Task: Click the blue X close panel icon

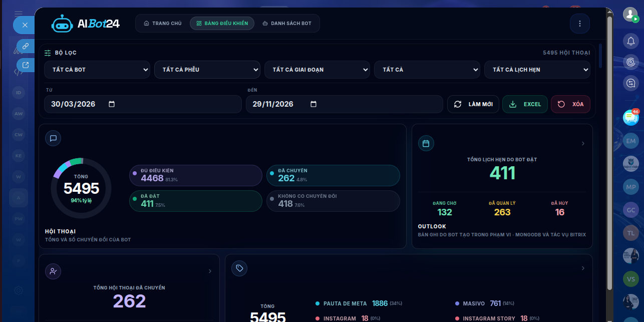Action: [25, 25]
